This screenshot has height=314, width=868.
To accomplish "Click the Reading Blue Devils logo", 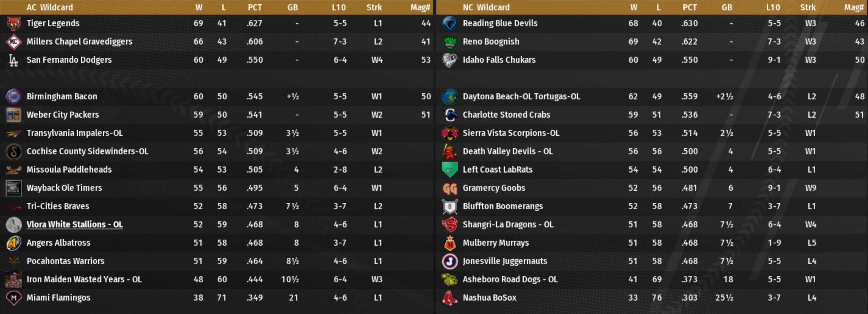I will tap(450, 23).
